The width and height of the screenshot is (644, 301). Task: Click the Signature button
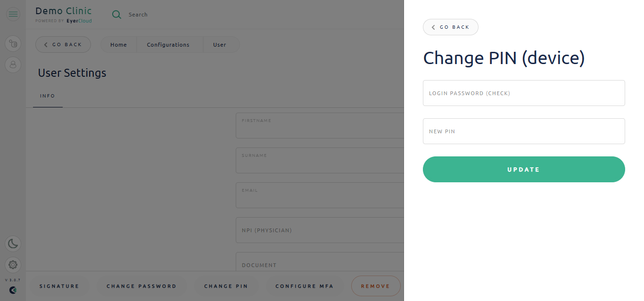coord(59,286)
